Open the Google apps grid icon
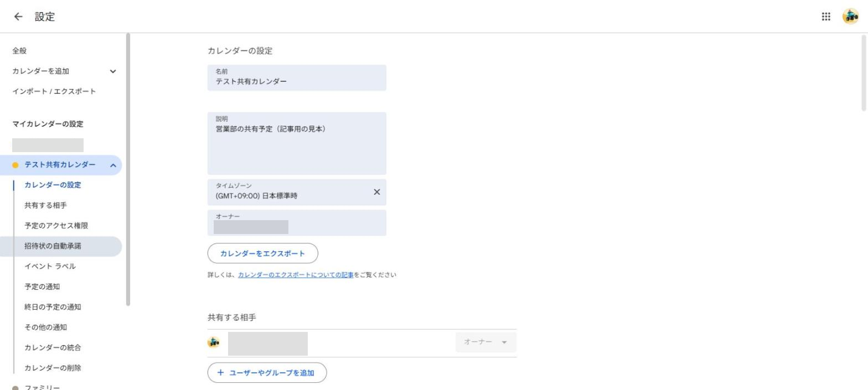The width and height of the screenshot is (868, 390). pos(826,17)
